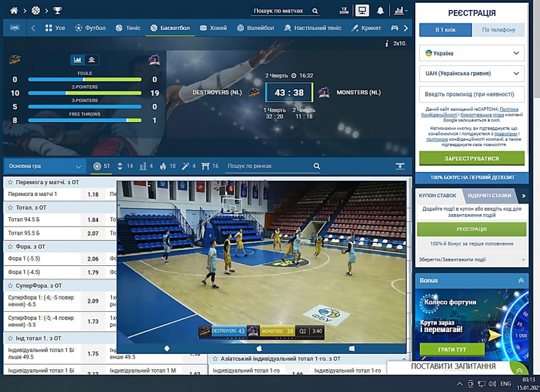
Task: Select the Волейбол tab
Action: [x=255, y=28]
